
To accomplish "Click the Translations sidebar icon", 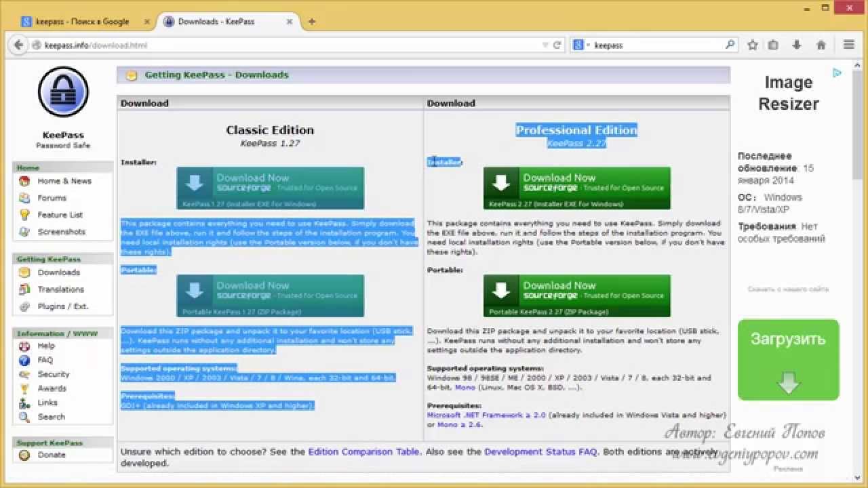I will pyautogui.click(x=24, y=289).
